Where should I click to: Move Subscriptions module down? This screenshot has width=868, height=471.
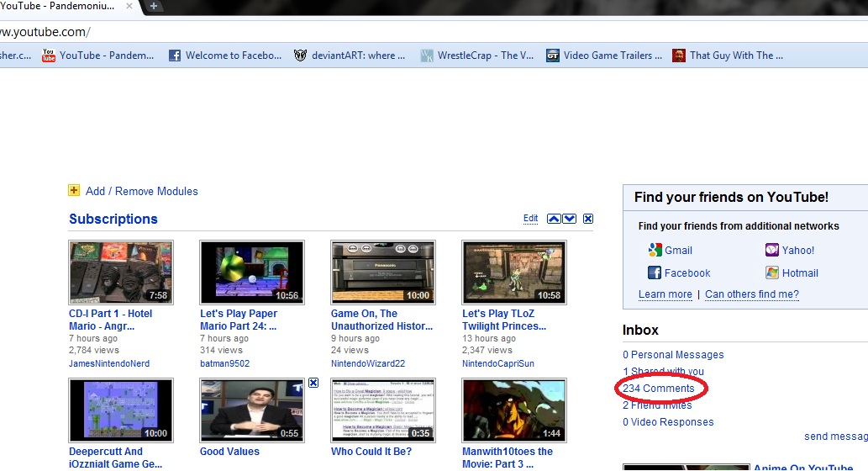pos(569,219)
